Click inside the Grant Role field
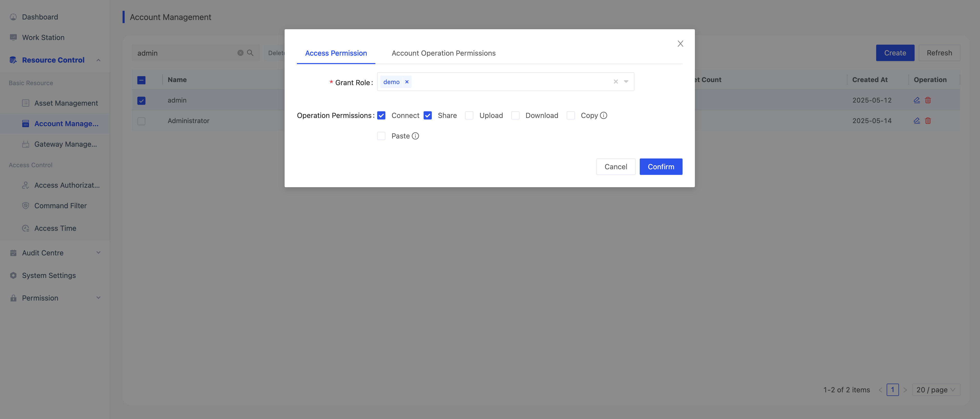This screenshot has width=980, height=419. click(505, 82)
